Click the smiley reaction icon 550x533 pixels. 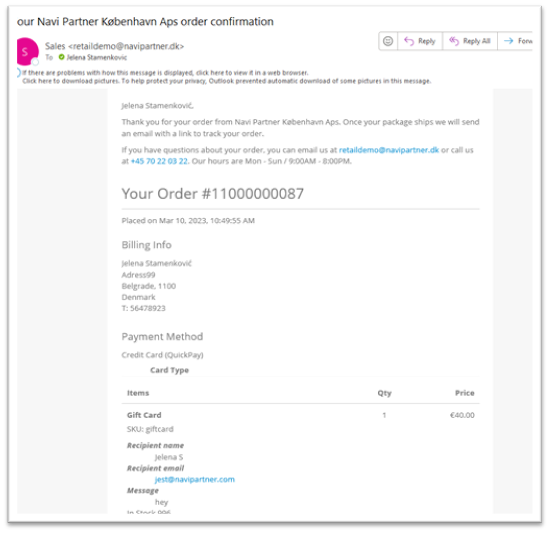click(388, 41)
